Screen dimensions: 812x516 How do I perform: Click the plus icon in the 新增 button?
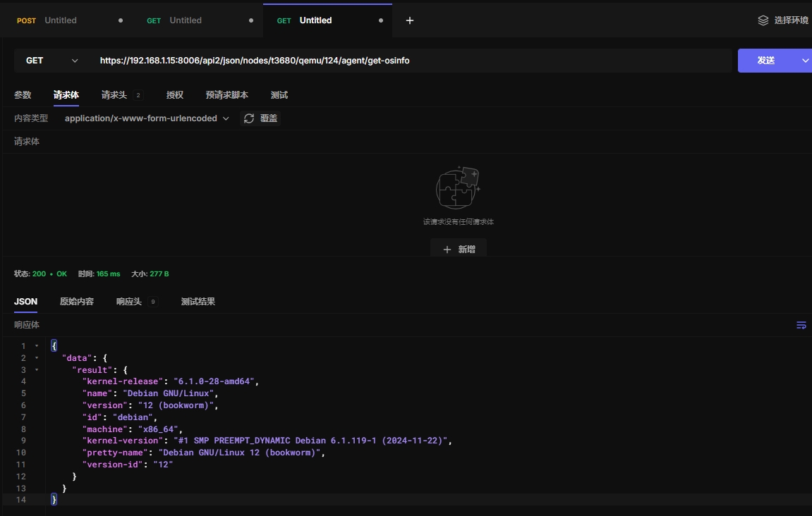click(x=447, y=250)
